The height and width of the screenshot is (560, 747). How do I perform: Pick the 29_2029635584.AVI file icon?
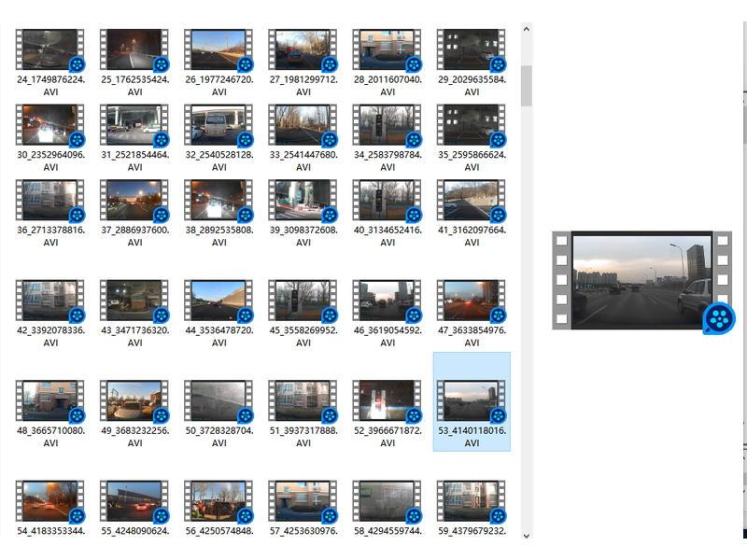[472, 49]
